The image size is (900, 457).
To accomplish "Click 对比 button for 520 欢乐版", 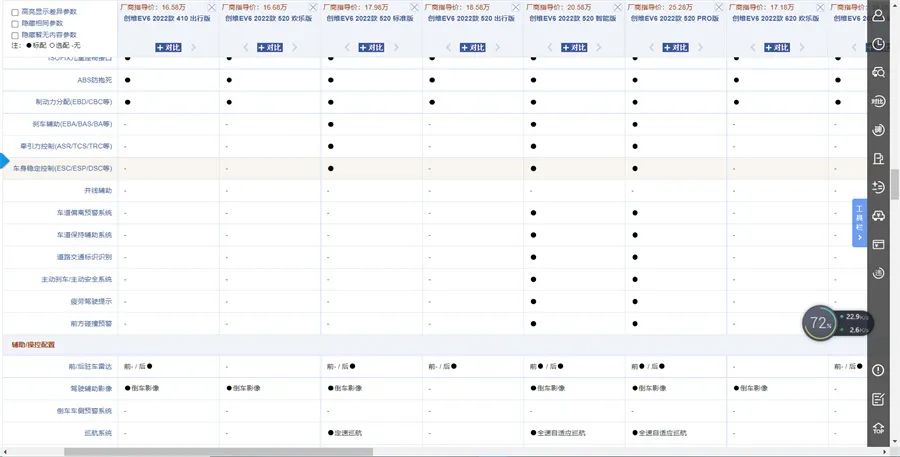I will point(270,47).
